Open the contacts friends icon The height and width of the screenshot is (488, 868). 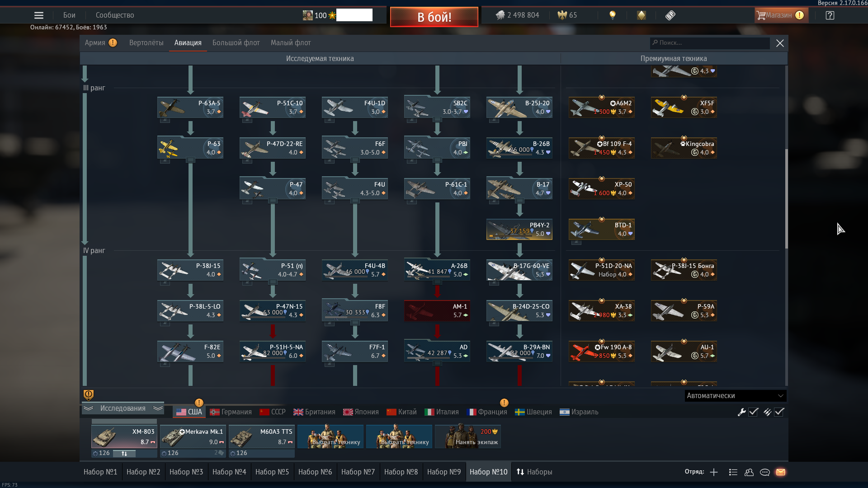click(749, 472)
